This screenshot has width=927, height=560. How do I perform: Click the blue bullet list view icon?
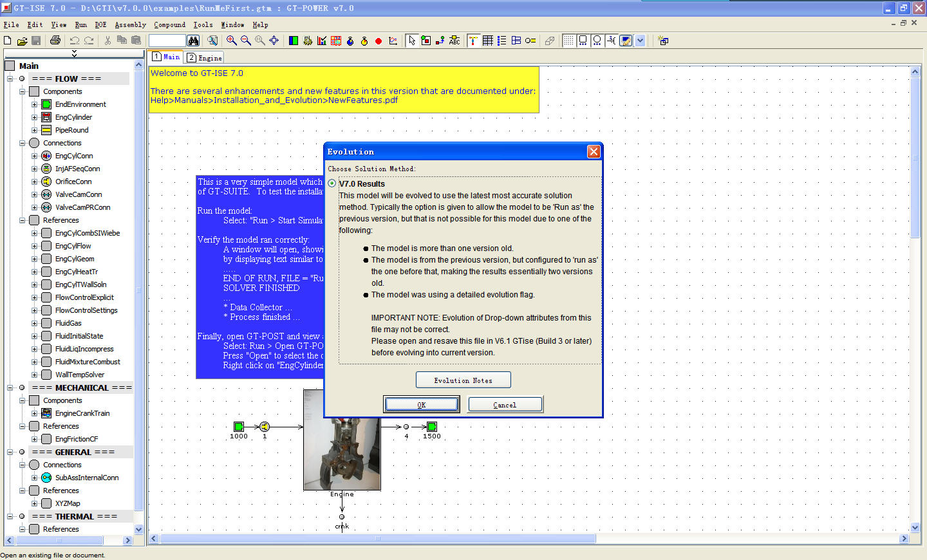(x=502, y=41)
